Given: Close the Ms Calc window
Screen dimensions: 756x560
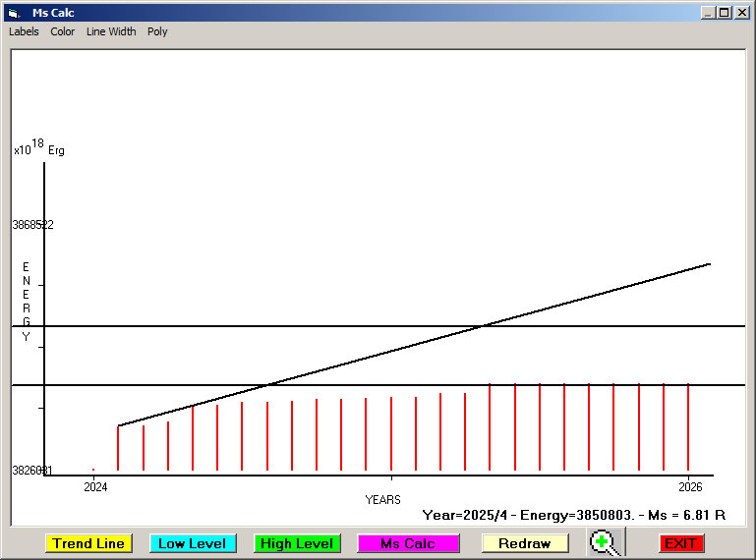Looking at the screenshot, I should [741, 13].
